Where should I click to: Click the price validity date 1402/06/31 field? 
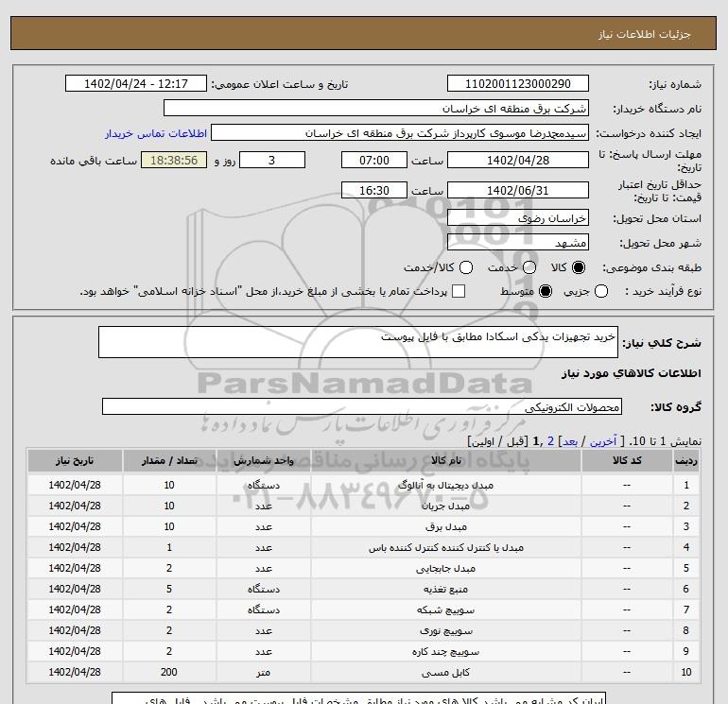(x=518, y=190)
